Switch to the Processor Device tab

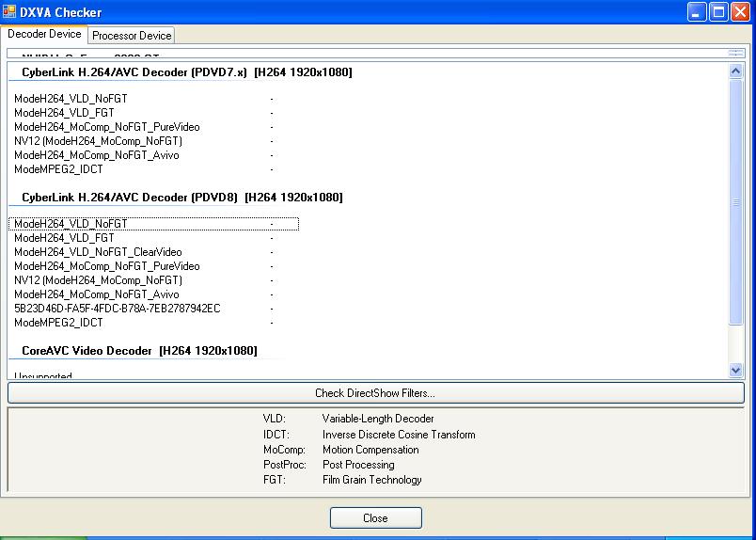[132, 36]
